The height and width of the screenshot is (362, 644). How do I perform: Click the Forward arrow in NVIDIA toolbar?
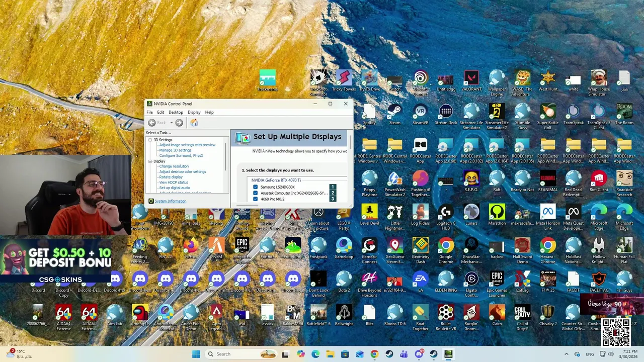click(x=179, y=123)
